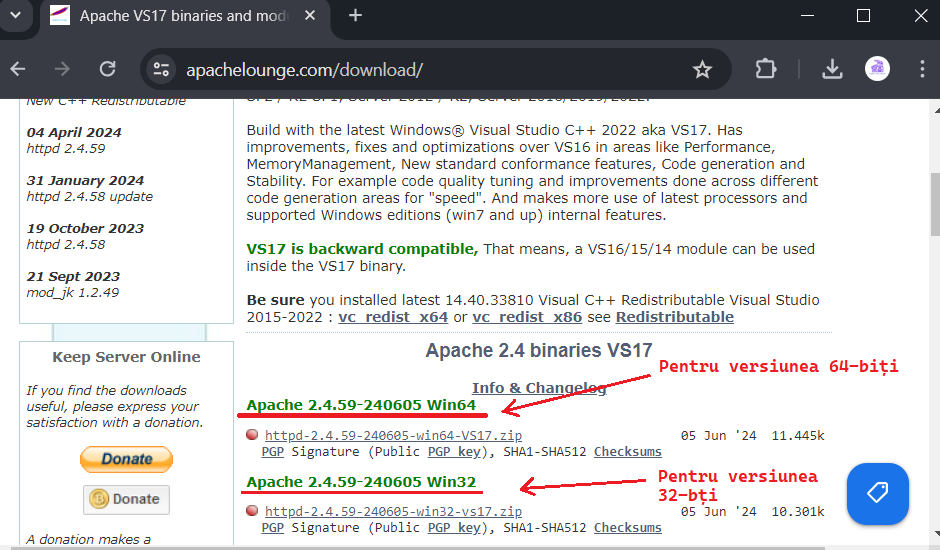Image resolution: width=940 pixels, height=550 pixels.
Task: Click the Apache 2.4 binaries VS17 heading
Action: (x=538, y=350)
